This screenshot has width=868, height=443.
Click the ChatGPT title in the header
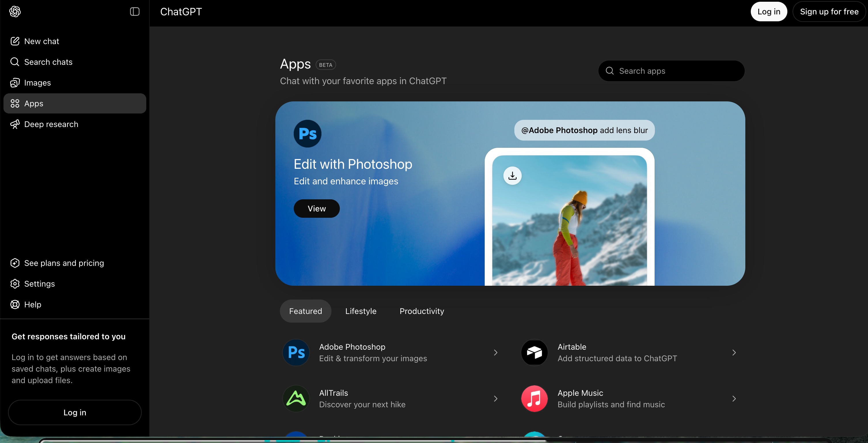coord(181,12)
